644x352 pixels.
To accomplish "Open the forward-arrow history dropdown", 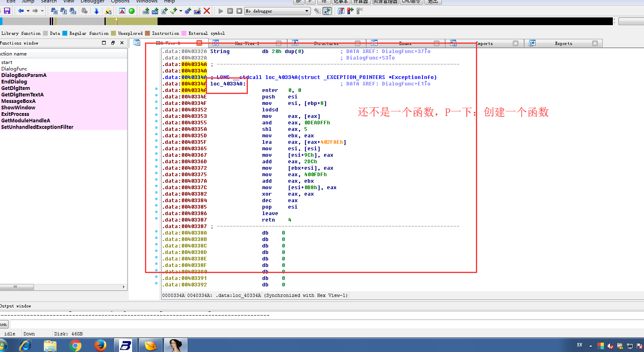I will pos(42,11).
